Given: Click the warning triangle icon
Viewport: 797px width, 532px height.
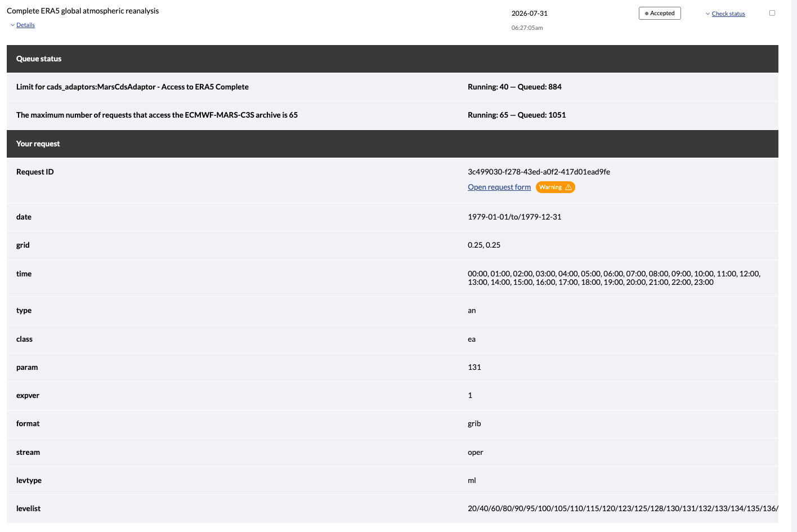Looking at the screenshot, I should [x=568, y=187].
